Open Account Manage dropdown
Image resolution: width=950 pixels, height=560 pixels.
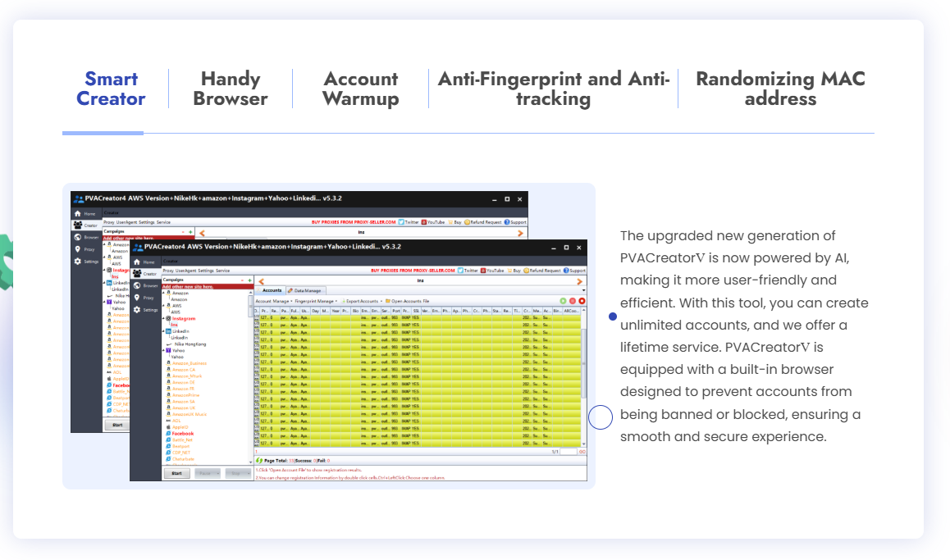tap(274, 301)
